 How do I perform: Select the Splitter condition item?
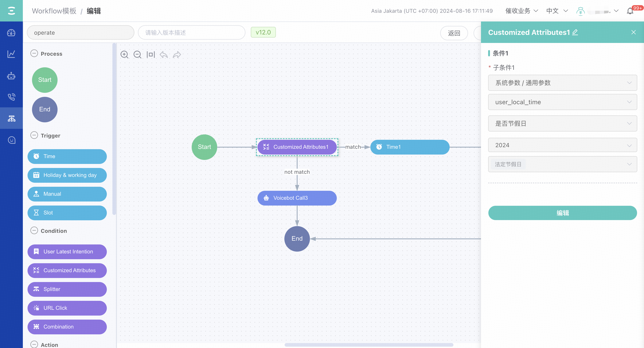click(67, 289)
